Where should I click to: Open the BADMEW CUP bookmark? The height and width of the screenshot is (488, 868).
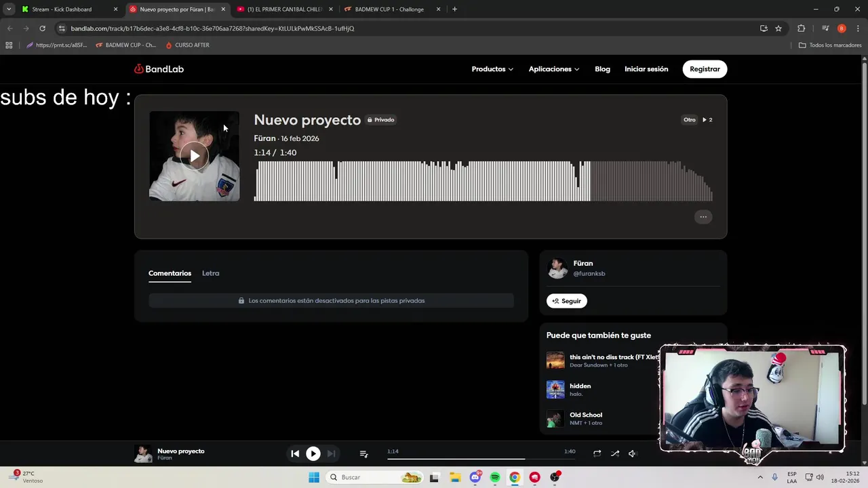(125, 45)
